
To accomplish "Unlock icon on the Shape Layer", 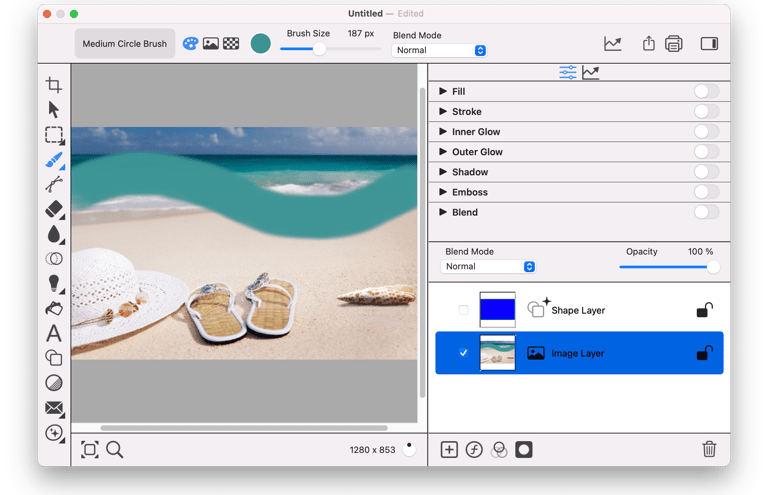I will pos(704,310).
